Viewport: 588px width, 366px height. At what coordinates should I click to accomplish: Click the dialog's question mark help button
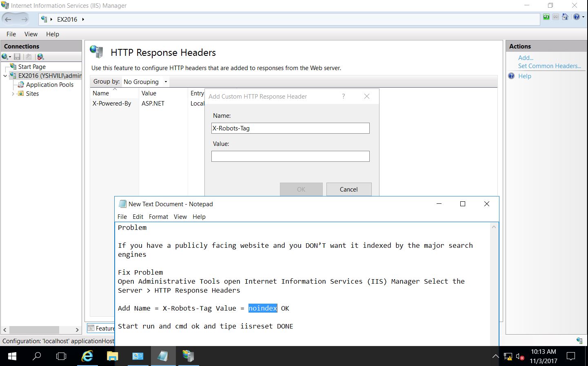point(344,96)
